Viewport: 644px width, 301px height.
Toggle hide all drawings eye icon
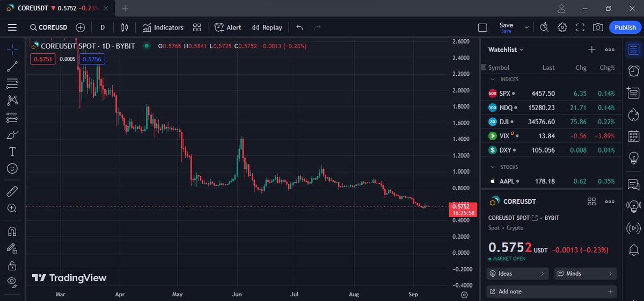click(12, 282)
